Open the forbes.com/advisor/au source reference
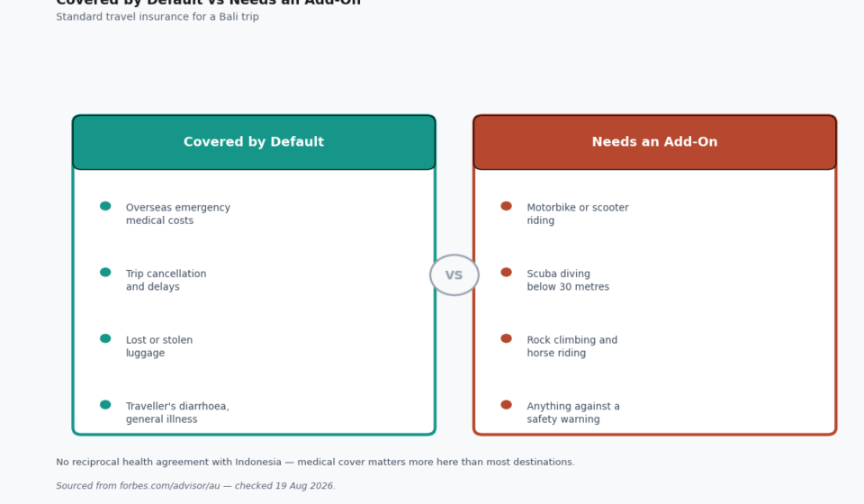The width and height of the screenshot is (864, 504). click(x=170, y=486)
